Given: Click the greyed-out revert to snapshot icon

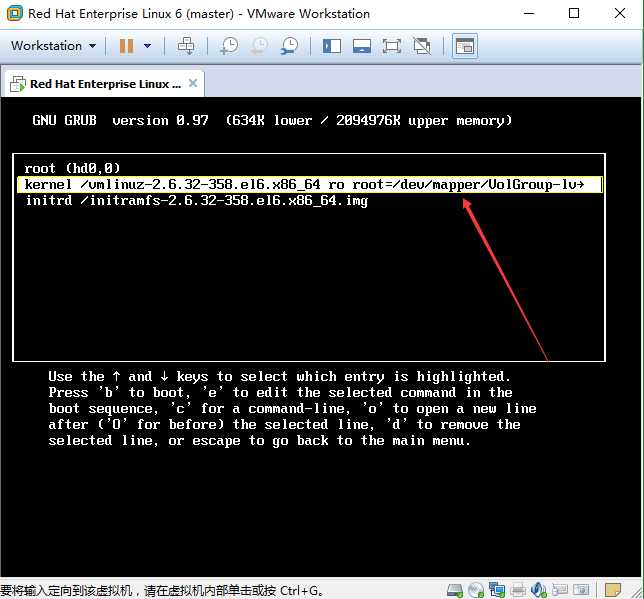Looking at the screenshot, I should (259, 46).
